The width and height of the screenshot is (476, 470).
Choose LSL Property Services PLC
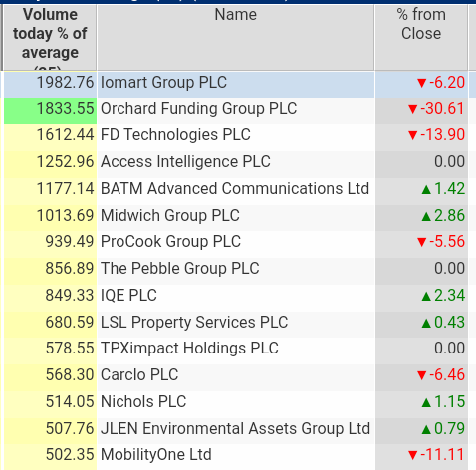point(194,322)
